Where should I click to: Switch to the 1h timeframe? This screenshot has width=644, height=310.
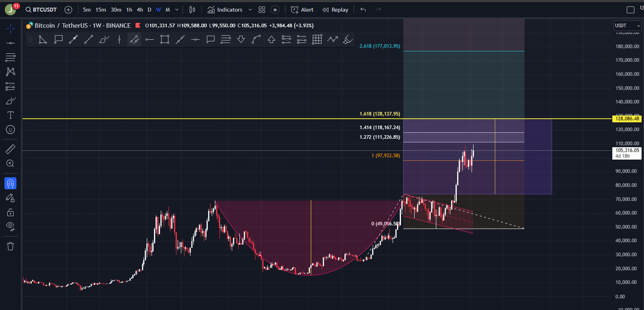click(x=129, y=10)
